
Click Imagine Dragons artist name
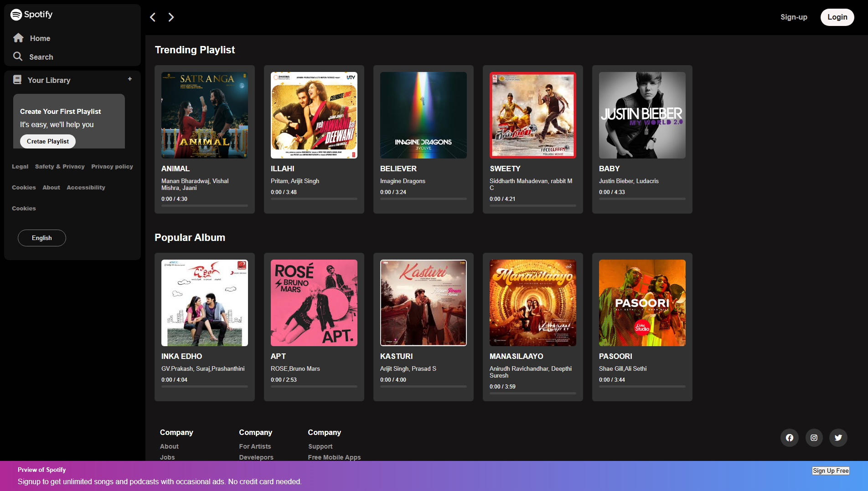point(403,181)
